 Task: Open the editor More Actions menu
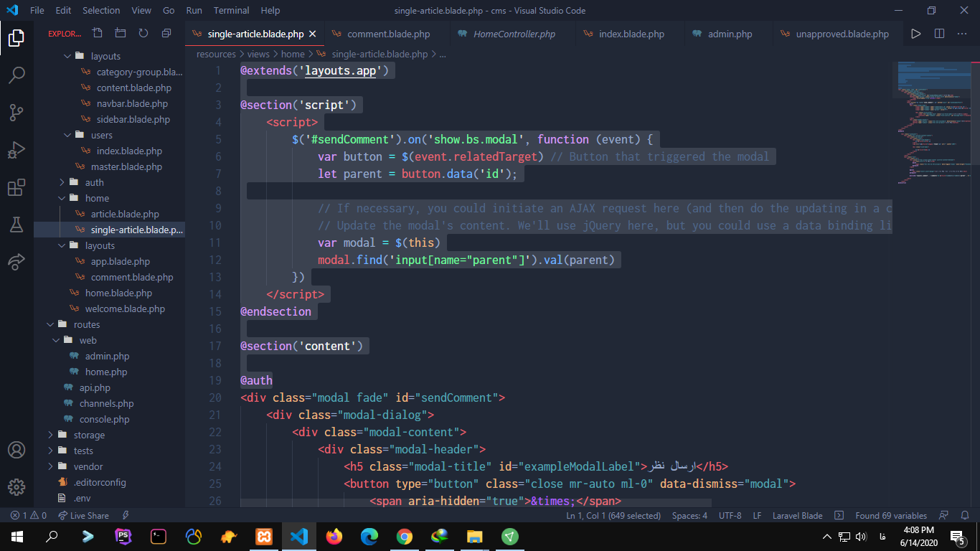pos(962,34)
